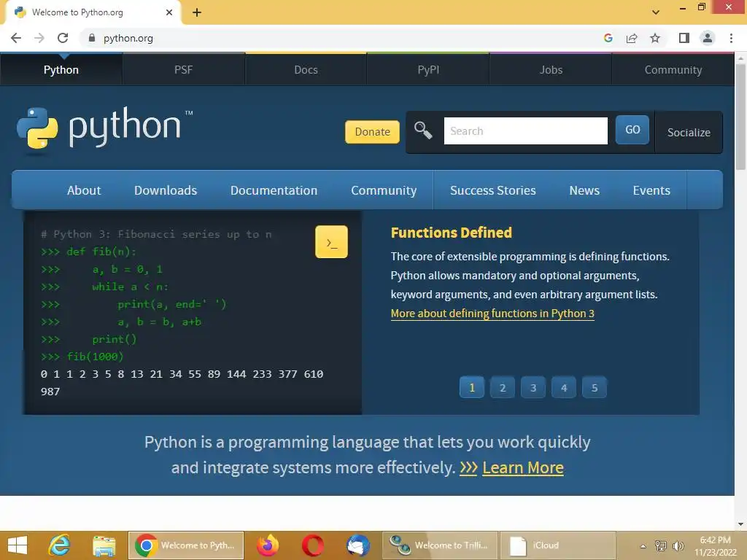Click the Google icon in address bar
This screenshot has width=747, height=560.
click(x=608, y=38)
